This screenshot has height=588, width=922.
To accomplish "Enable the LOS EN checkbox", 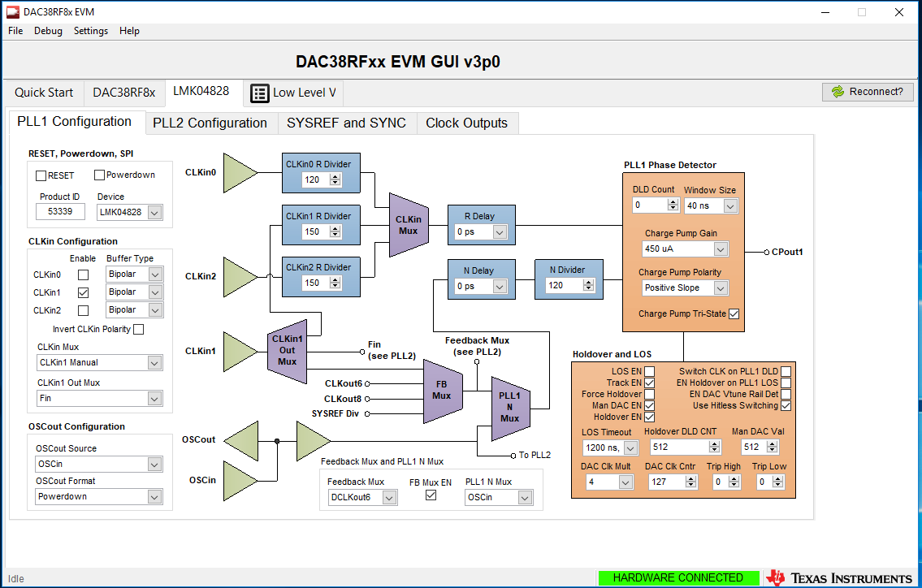I will [x=649, y=372].
